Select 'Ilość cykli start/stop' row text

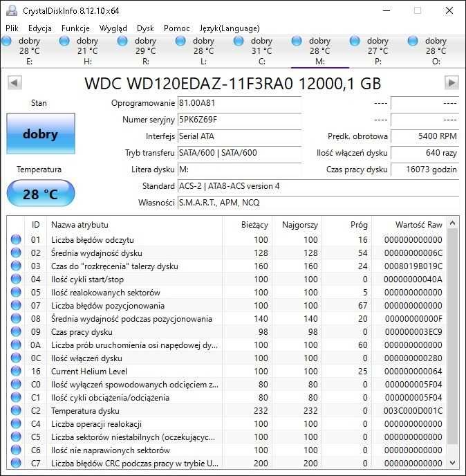click(87, 280)
